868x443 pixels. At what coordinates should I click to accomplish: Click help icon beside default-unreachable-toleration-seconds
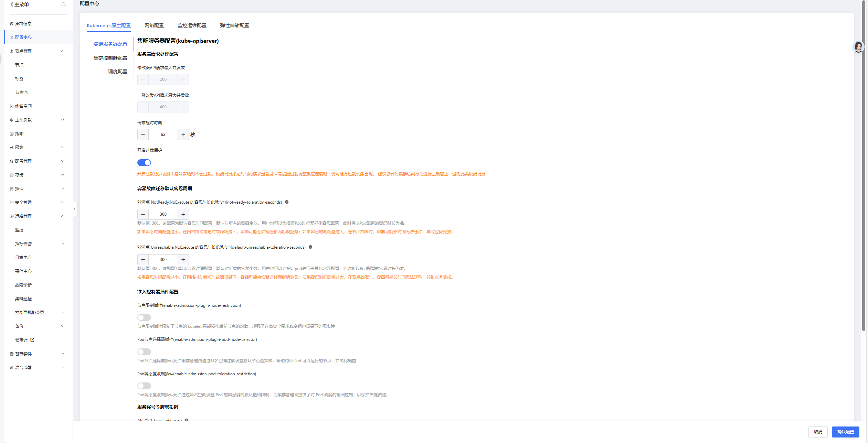310,247
